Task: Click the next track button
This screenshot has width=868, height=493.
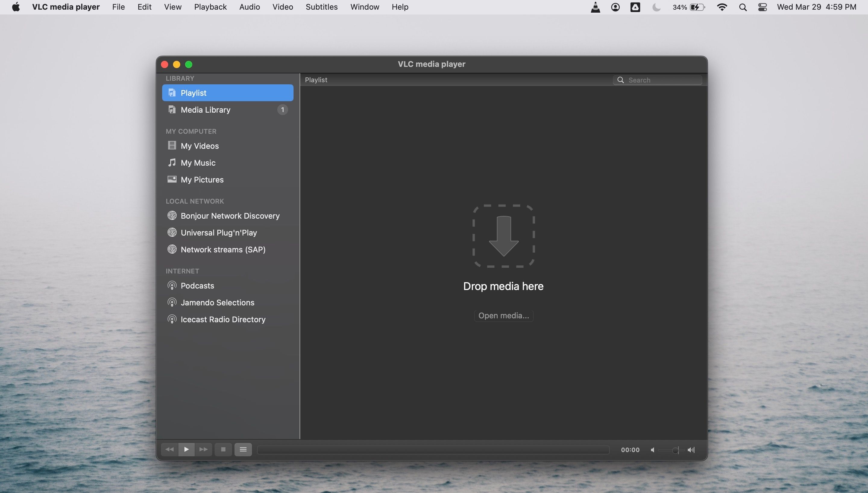Action: (203, 450)
